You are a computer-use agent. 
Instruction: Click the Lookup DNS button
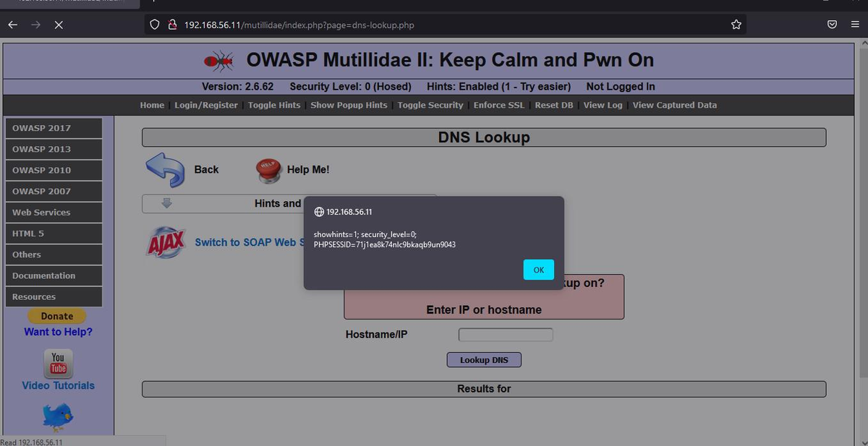[x=484, y=360]
